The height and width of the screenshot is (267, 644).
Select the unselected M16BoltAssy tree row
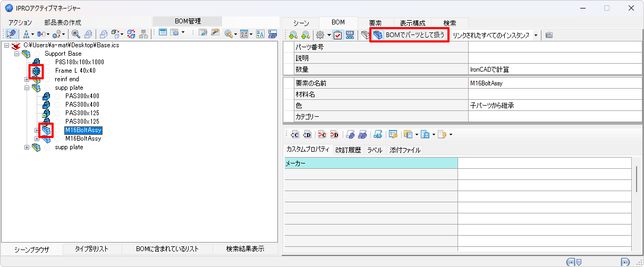pos(83,139)
